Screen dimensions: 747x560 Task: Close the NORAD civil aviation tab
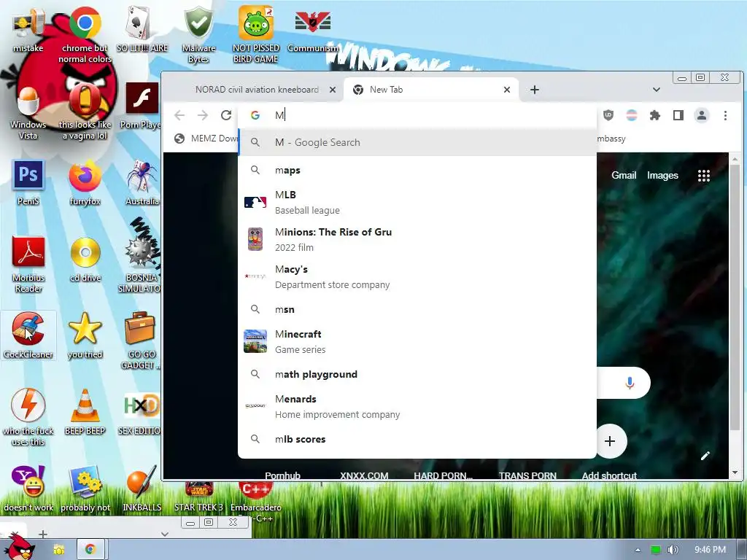pyautogui.click(x=333, y=90)
